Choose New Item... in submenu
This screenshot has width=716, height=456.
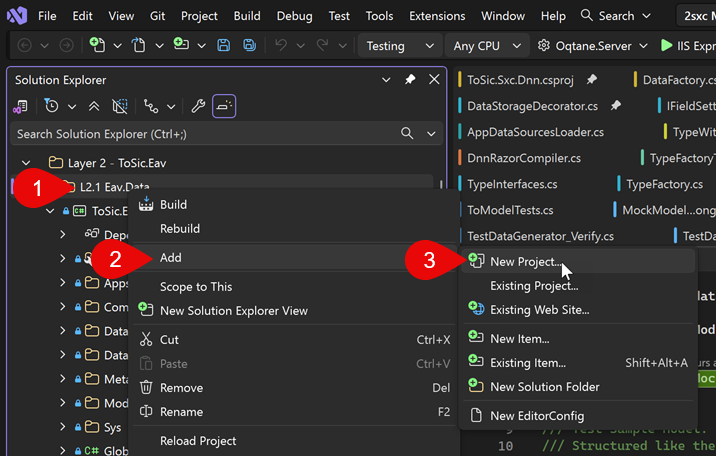click(578, 339)
